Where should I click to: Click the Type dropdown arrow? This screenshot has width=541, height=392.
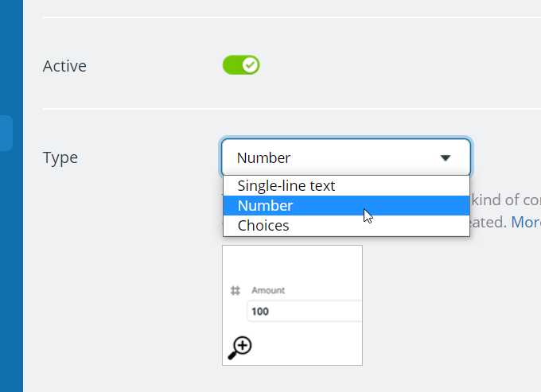coord(446,158)
